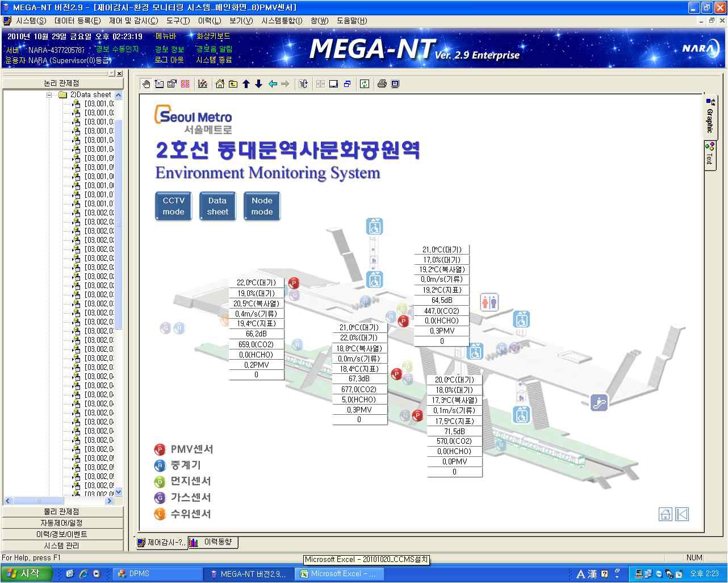Open the 시스템 관리 panel section
The image size is (728, 583).
[61, 545]
